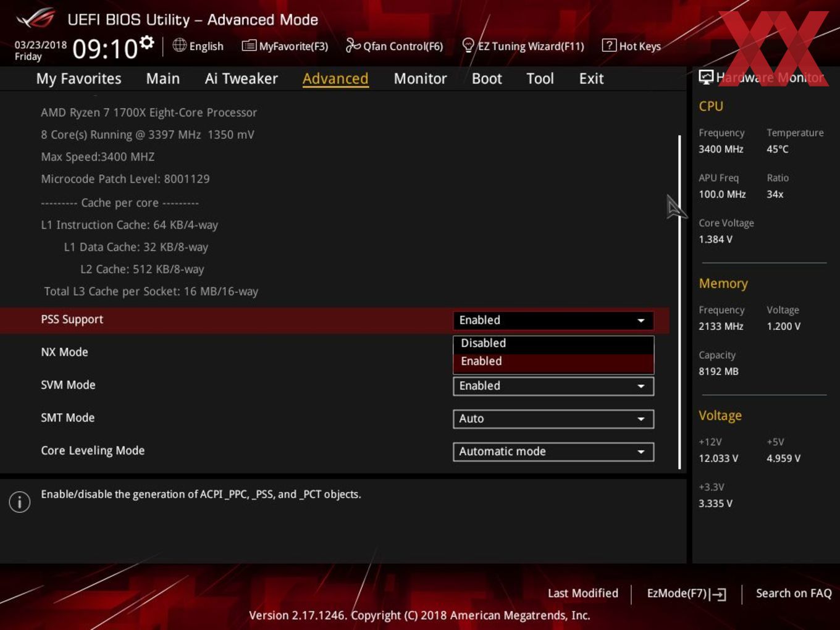Open the Ai Tweaker tab

click(x=241, y=78)
